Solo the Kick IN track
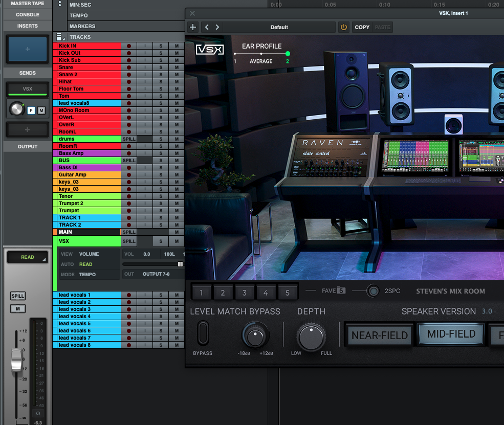This screenshot has width=504, height=425. [161, 46]
